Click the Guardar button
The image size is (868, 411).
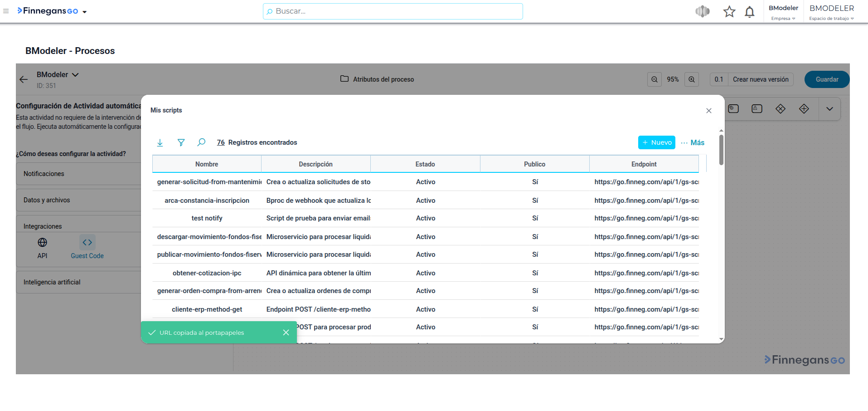pos(827,79)
